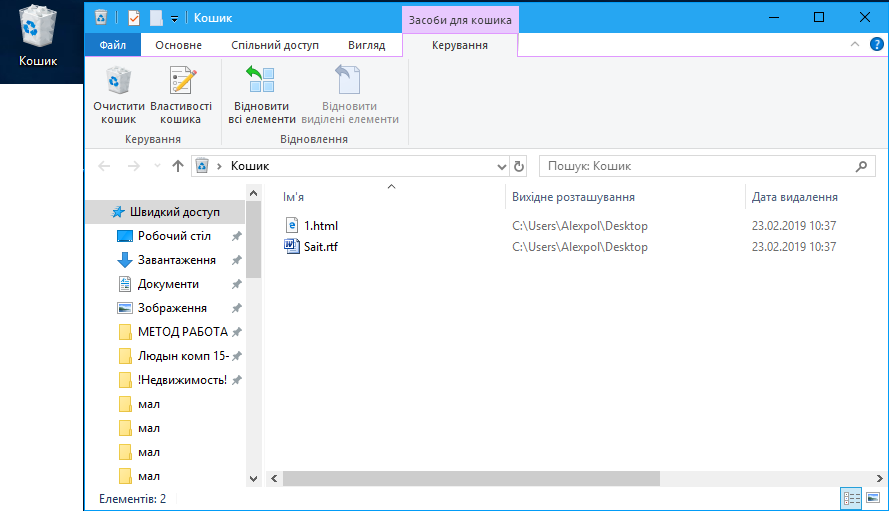Click the deletion date of Sait.rtf
Image resolution: width=889 pixels, height=511 pixels.
[794, 247]
